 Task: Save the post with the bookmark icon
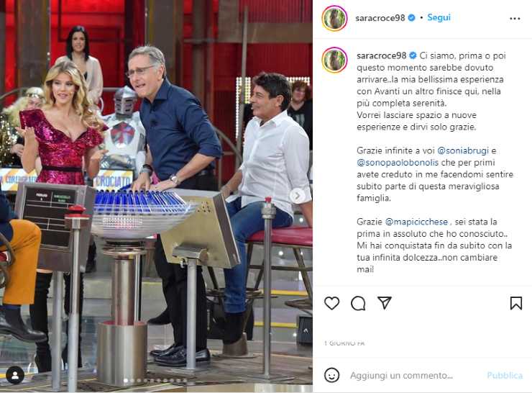point(515,303)
